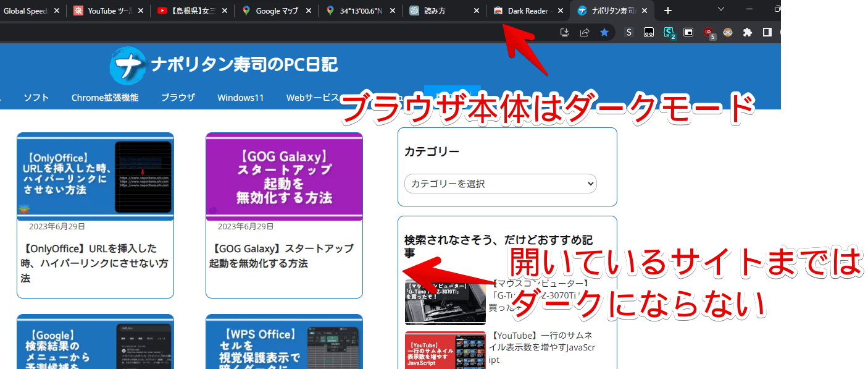Image resolution: width=868 pixels, height=369 pixels.
Task: Switch to the 読み方 tab
Action: (443, 11)
